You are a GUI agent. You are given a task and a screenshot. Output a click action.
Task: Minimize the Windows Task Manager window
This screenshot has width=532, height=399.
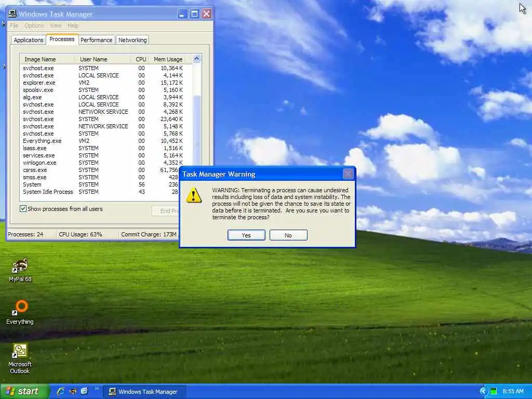pos(182,14)
